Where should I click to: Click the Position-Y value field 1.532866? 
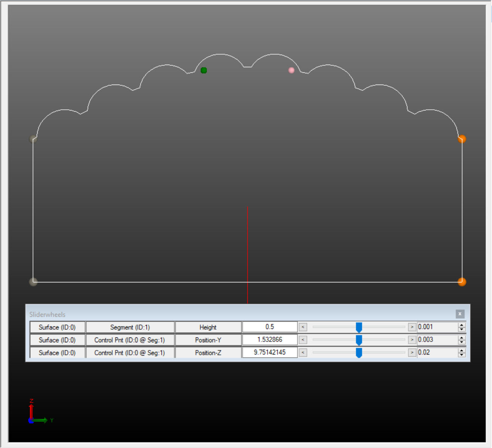[x=269, y=340]
